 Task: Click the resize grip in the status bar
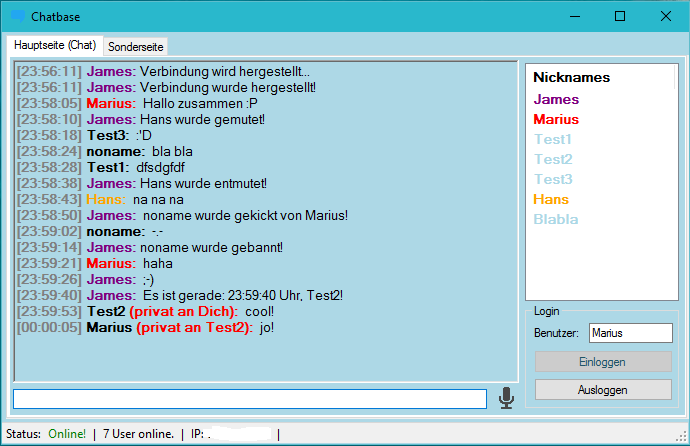tap(681, 436)
